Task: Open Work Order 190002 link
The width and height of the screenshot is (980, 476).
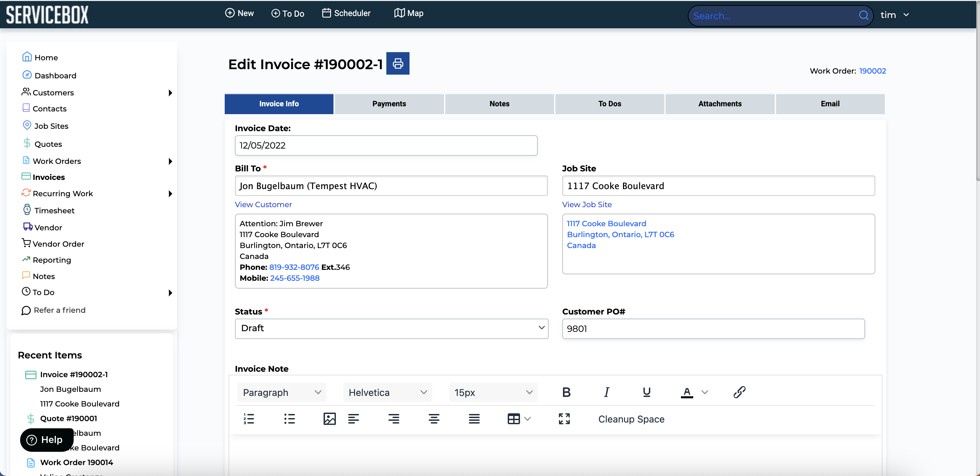Action: 872,71
